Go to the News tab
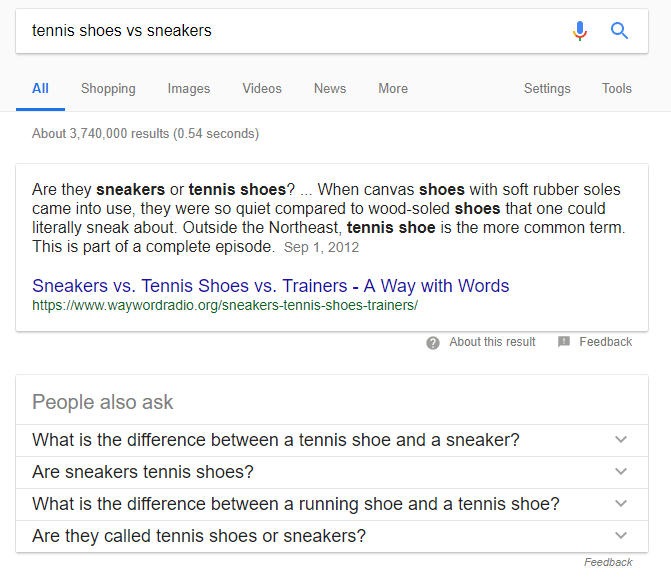Viewport: 671px width, 578px height. click(x=330, y=88)
